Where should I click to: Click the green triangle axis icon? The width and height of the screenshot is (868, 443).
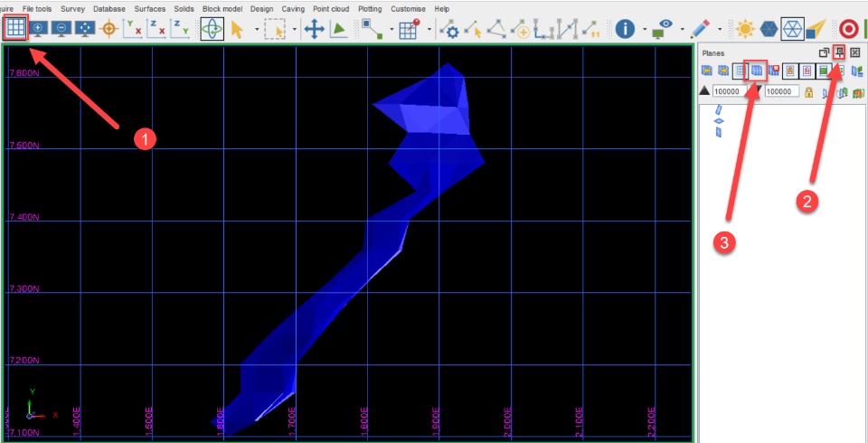[339, 29]
